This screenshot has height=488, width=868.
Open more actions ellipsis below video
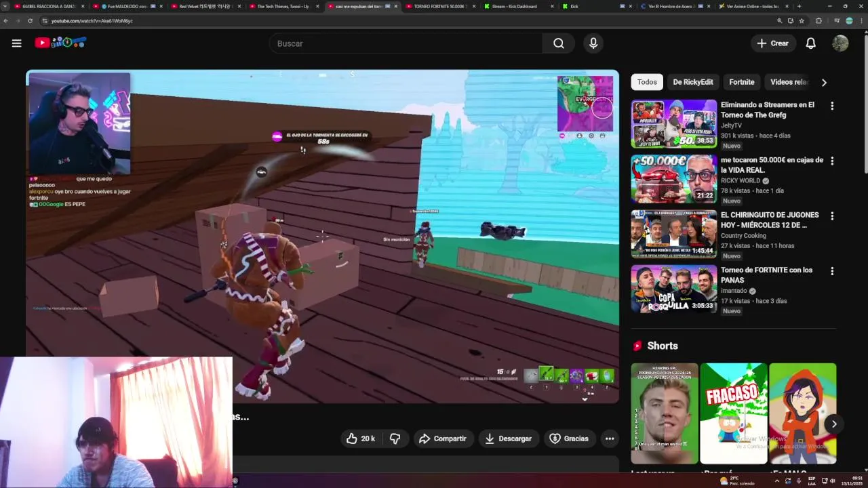[610, 439]
